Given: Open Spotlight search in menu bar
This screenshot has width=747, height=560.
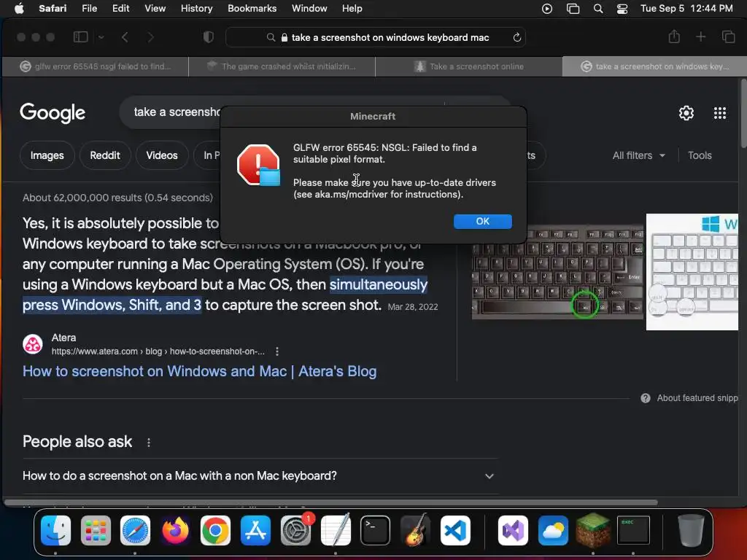Looking at the screenshot, I should click(598, 8).
